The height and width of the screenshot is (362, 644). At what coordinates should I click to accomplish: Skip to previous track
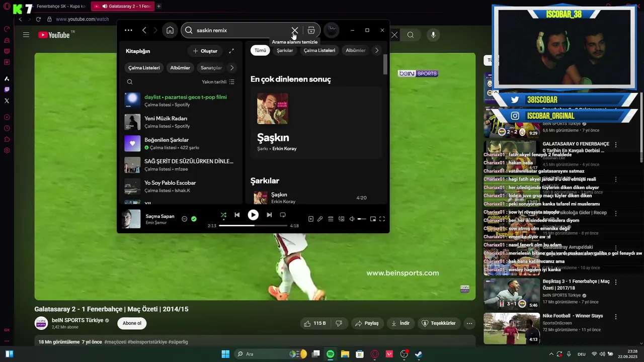(237, 215)
